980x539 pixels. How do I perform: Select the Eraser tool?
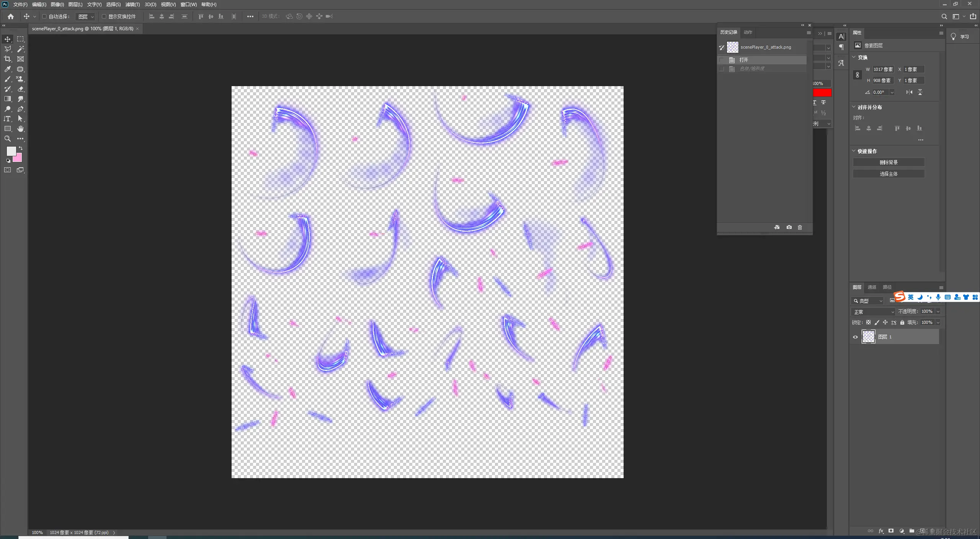(x=20, y=89)
